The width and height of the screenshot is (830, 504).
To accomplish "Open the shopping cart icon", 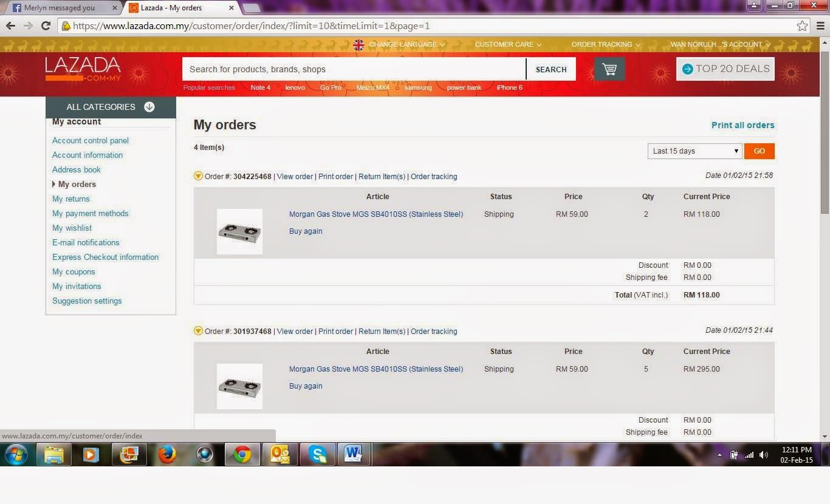I will (x=609, y=69).
